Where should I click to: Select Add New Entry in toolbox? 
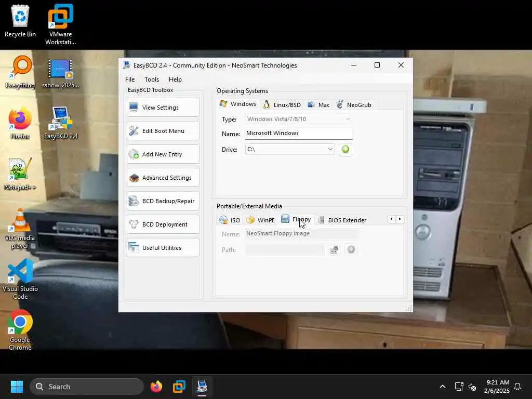[163, 154]
